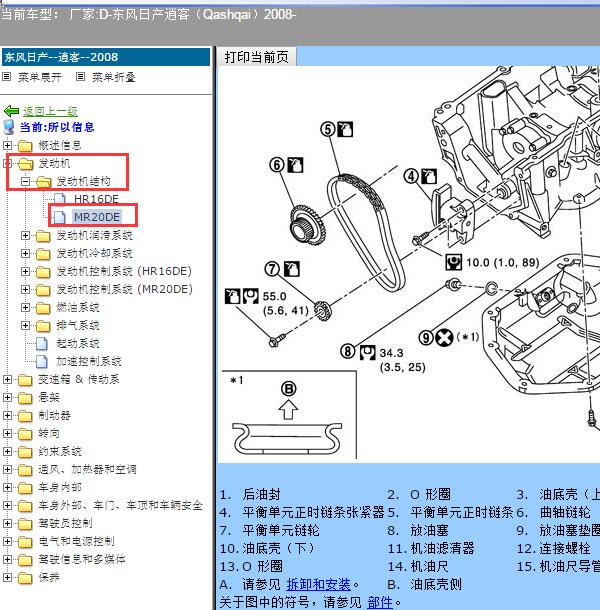The height and width of the screenshot is (610, 600).
Task: Expand the 变速箱 & 传动系 node
Action: coord(7,379)
